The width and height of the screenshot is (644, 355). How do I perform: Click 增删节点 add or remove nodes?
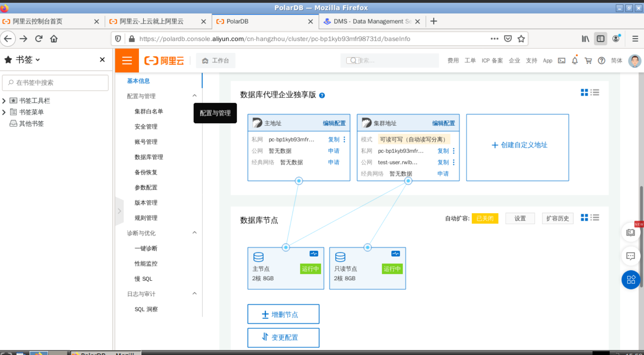click(x=283, y=314)
